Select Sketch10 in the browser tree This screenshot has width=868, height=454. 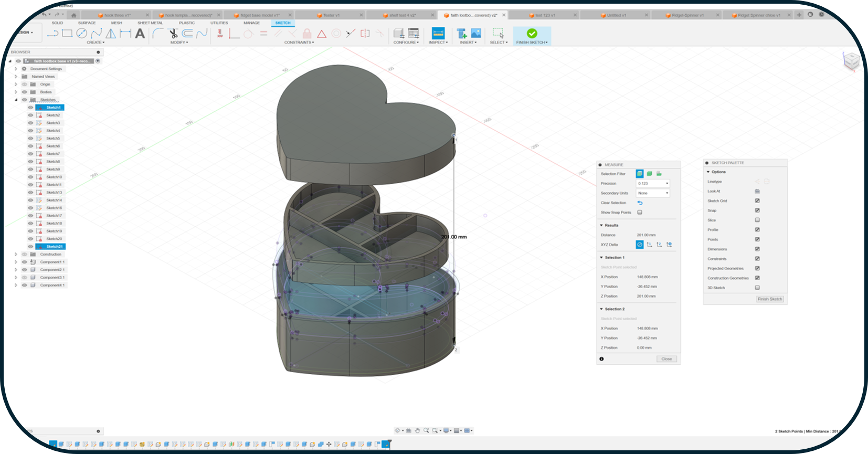pyautogui.click(x=54, y=177)
